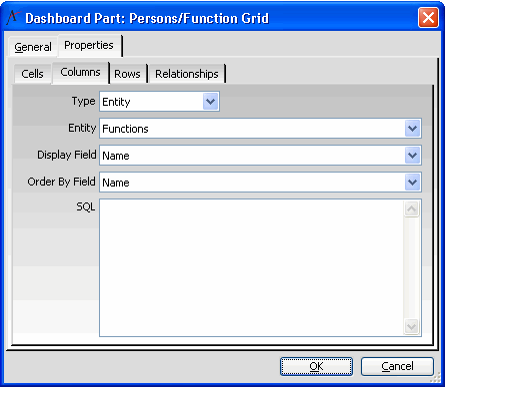Click the Entity combo box showing Functions
Screen dimensions: 528x399
click(x=260, y=128)
